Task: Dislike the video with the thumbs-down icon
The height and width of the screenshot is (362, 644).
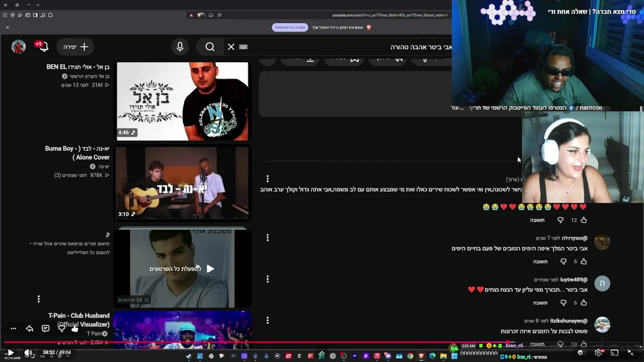Action: pyautogui.click(x=61, y=329)
